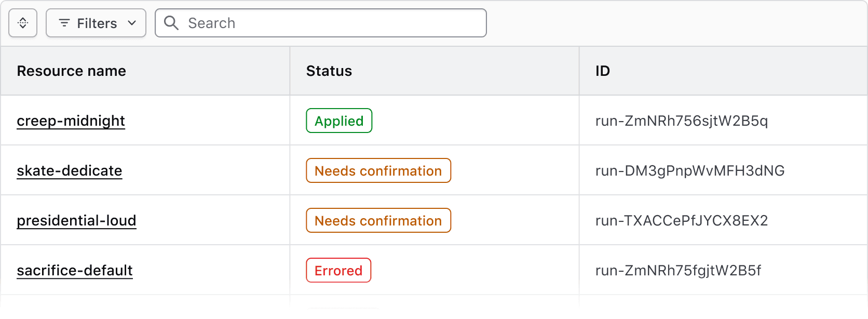Open the presidential-loud resource
Viewport: 868px width, 319px height.
coord(76,220)
